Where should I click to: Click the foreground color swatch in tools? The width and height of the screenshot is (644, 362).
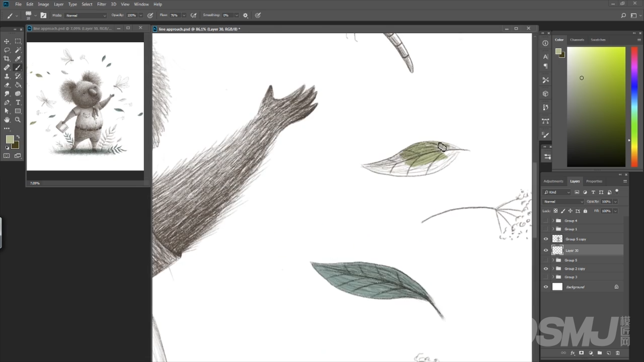pyautogui.click(x=10, y=139)
